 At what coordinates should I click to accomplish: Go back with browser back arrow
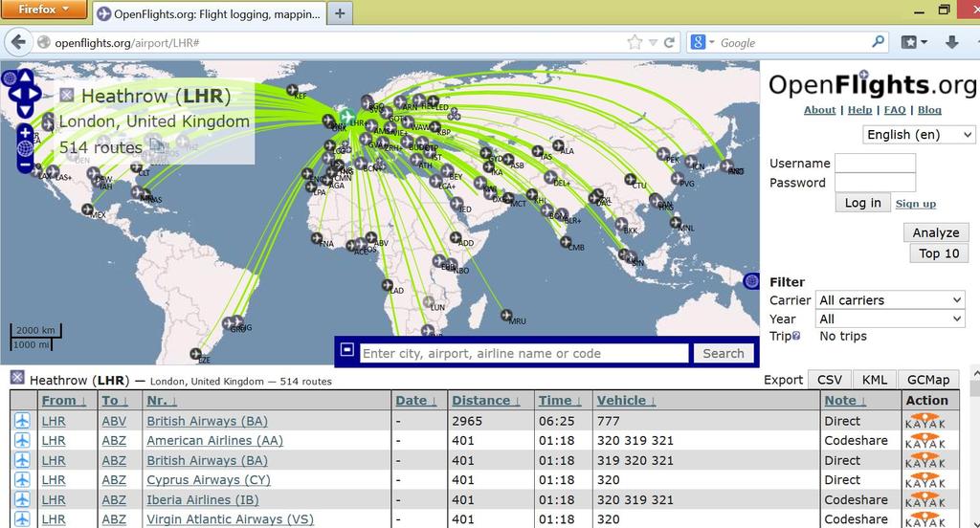tap(18, 42)
